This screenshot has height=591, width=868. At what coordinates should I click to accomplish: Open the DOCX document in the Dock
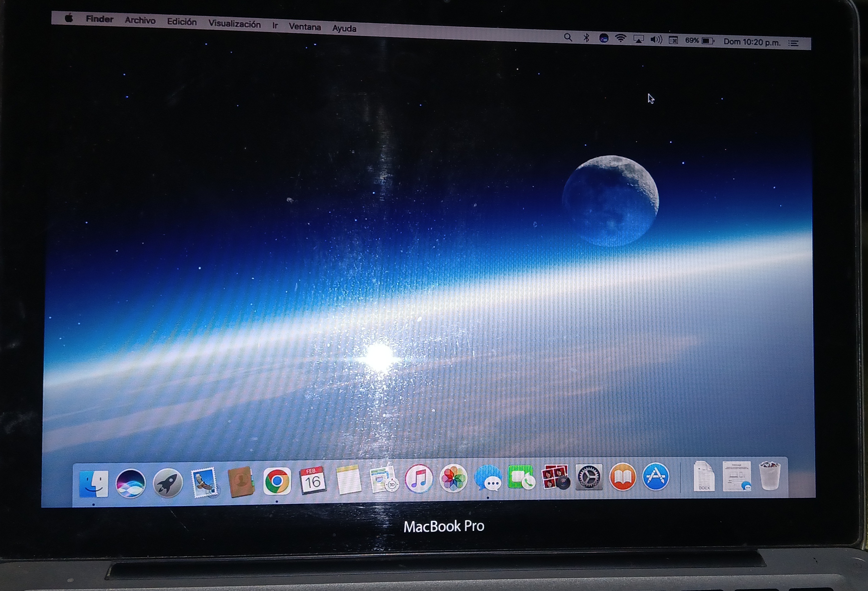(x=704, y=476)
